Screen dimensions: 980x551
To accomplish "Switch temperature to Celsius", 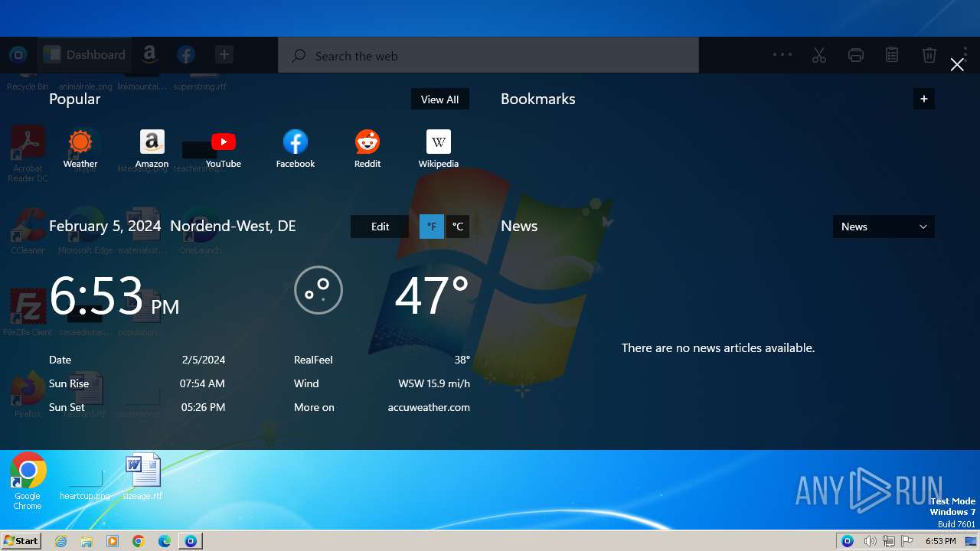I will [458, 227].
